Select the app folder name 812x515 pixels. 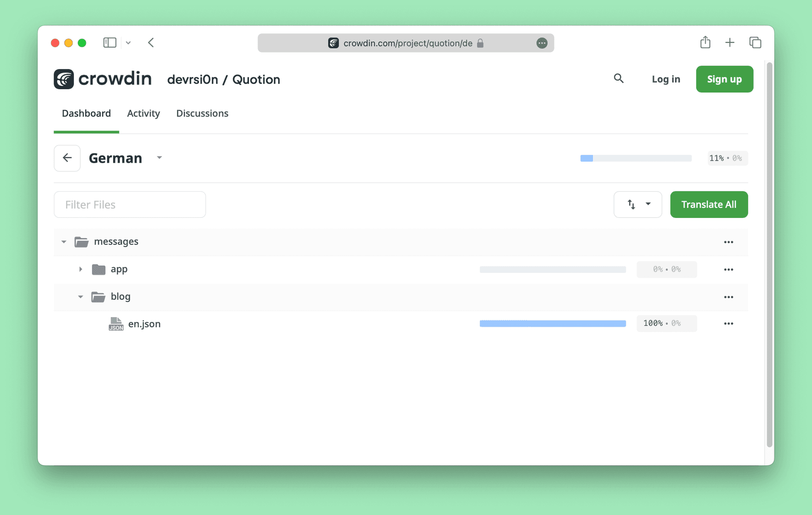(x=119, y=269)
